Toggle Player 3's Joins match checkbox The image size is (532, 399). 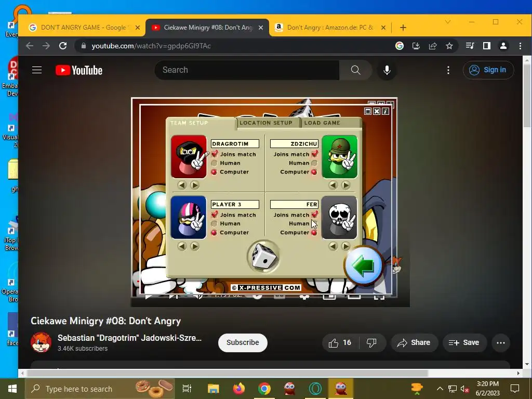[x=215, y=215]
